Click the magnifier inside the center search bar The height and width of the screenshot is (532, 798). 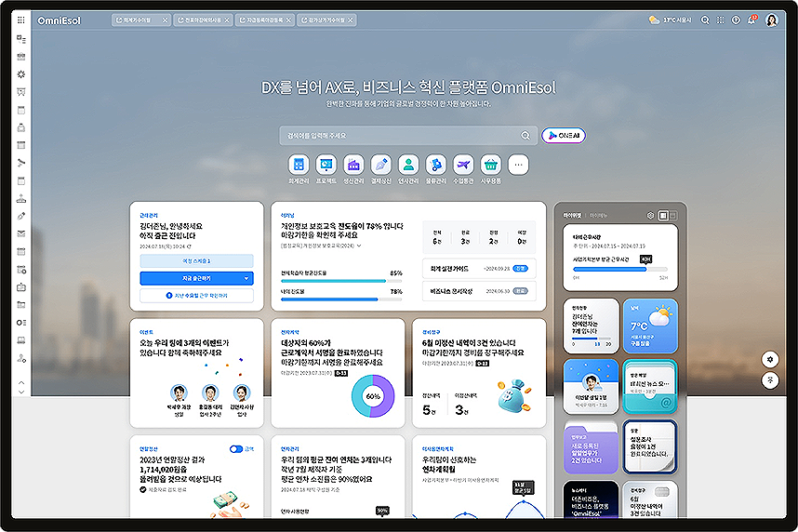coord(525,136)
